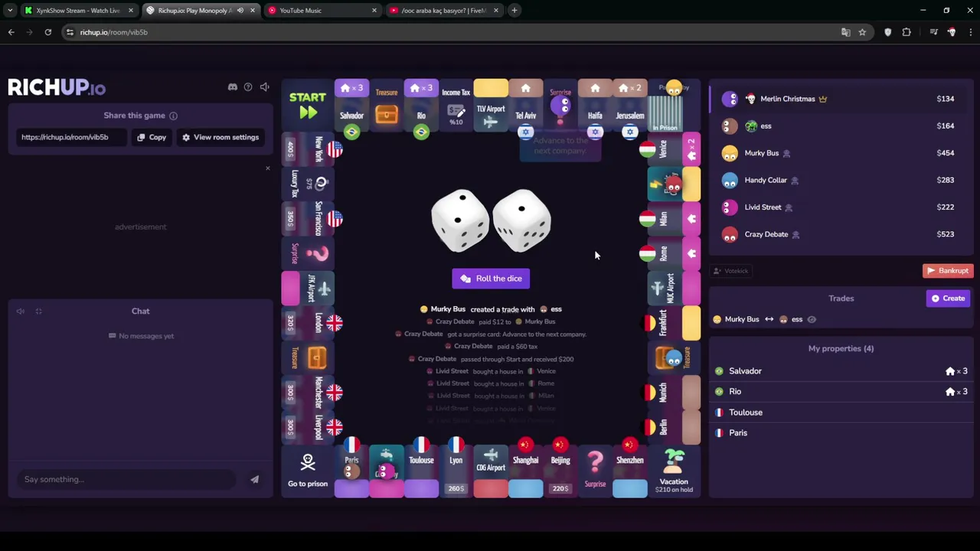This screenshot has width=980, height=551.
Task: Select the New York property tile
Action: click(308, 149)
